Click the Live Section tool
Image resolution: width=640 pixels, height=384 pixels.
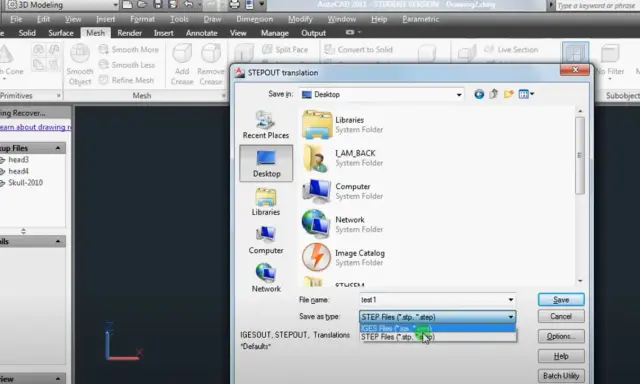coord(511,49)
